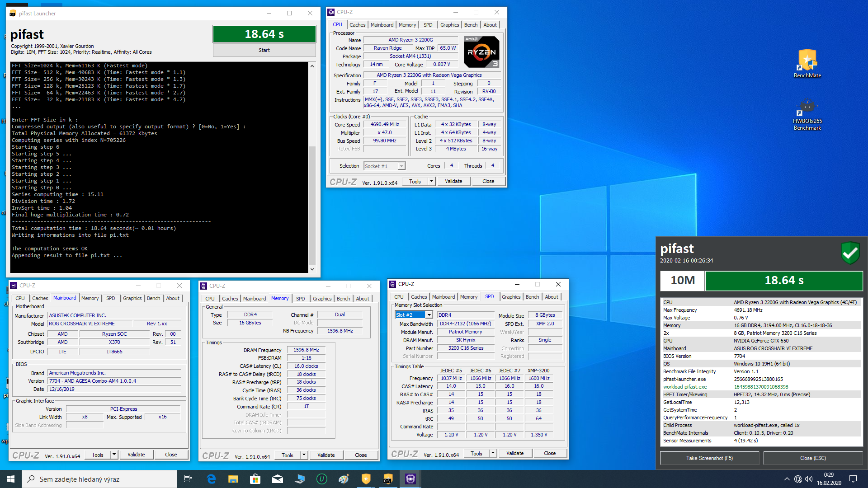Image resolution: width=868 pixels, height=488 pixels.
Task: Open Graphics tab in CPU-Z Mainboard window
Action: (x=132, y=298)
